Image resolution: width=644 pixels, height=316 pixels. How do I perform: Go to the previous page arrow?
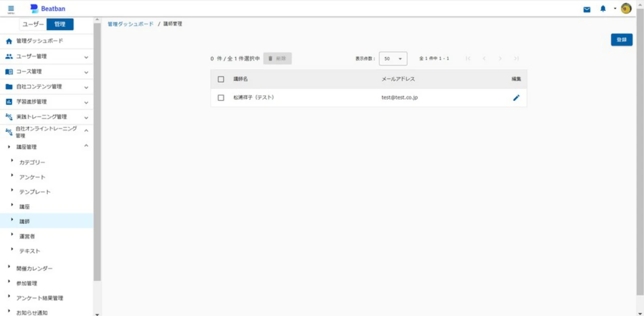pyautogui.click(x=484, y=58)
